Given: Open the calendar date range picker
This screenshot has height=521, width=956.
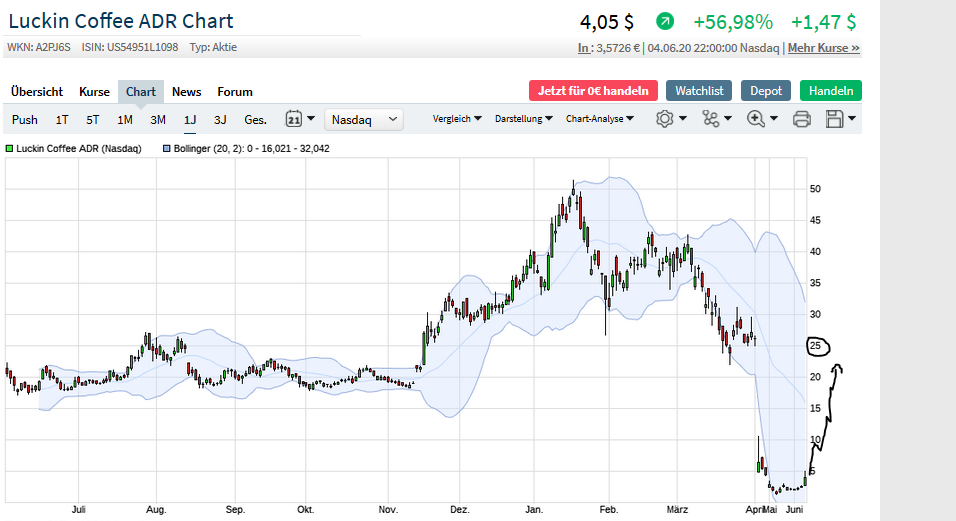Looking at the screenshot, I should [x=300, y=119].
